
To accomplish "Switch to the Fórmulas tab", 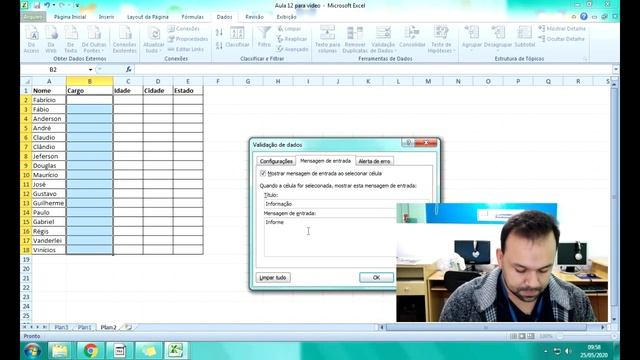I will pos(193,17).
